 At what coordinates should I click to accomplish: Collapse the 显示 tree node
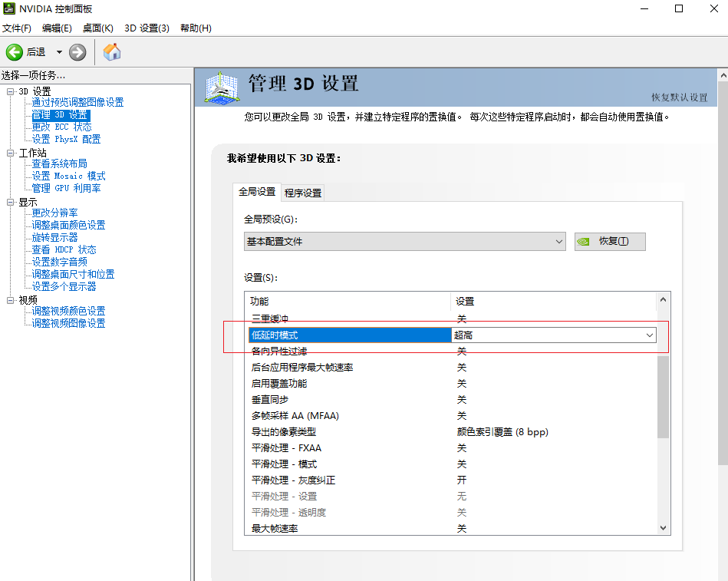[x=10, y=202]
